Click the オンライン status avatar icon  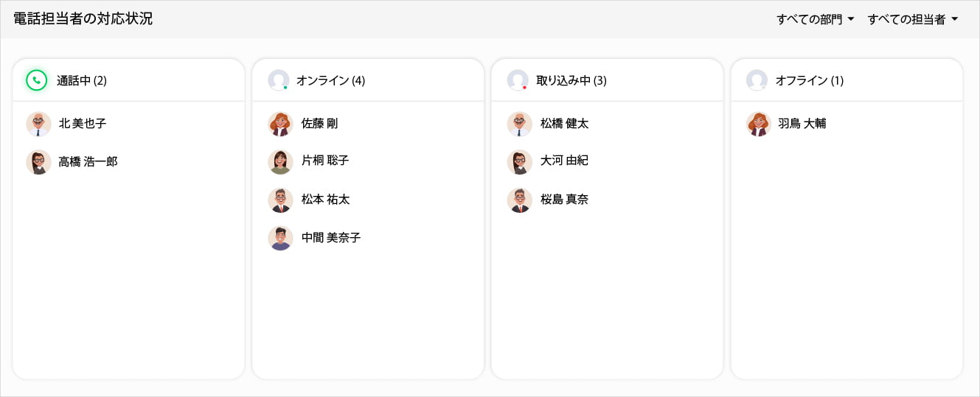tap(278, 80)
